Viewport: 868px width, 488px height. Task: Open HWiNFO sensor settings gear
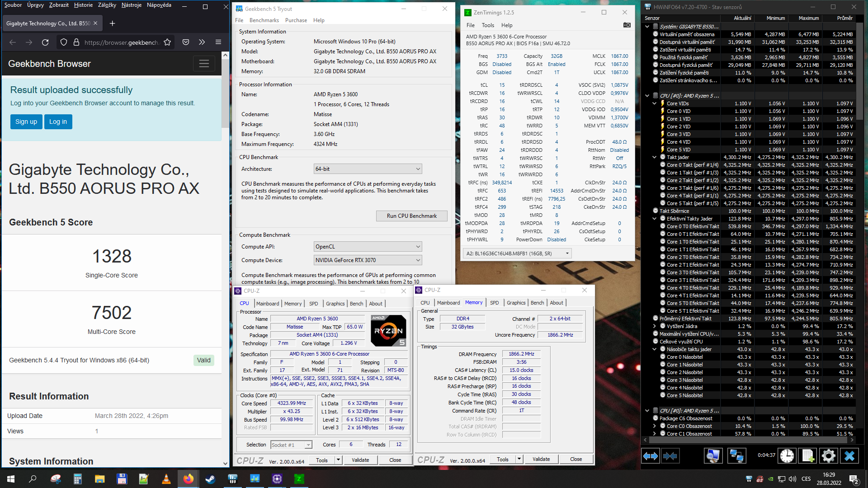click(828, 456)
